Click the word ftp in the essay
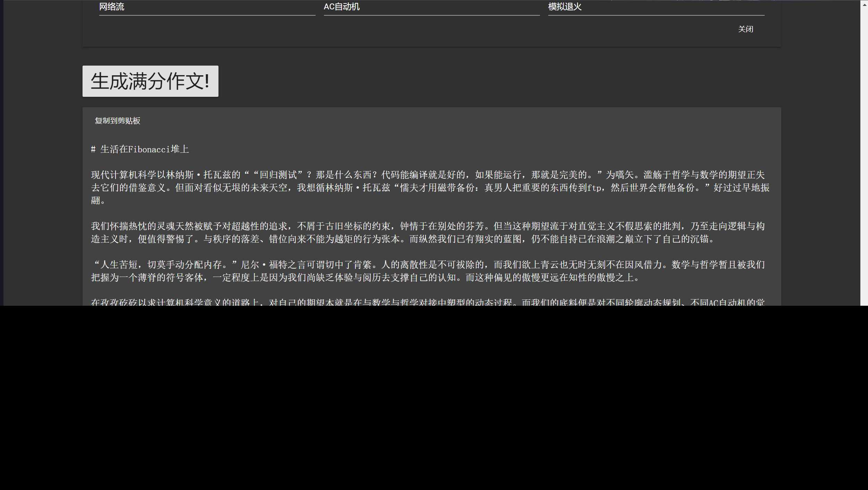 click(x=594, y=188)
